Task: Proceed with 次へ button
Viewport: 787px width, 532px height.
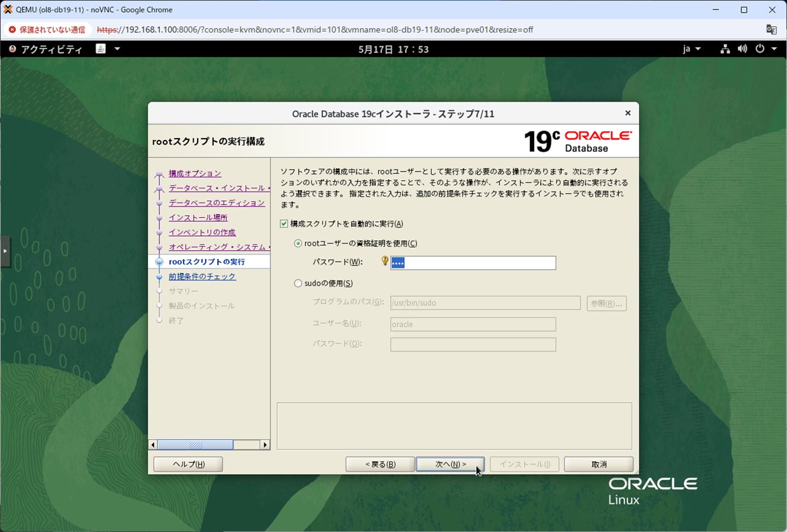Action: [x=450, y=464]
